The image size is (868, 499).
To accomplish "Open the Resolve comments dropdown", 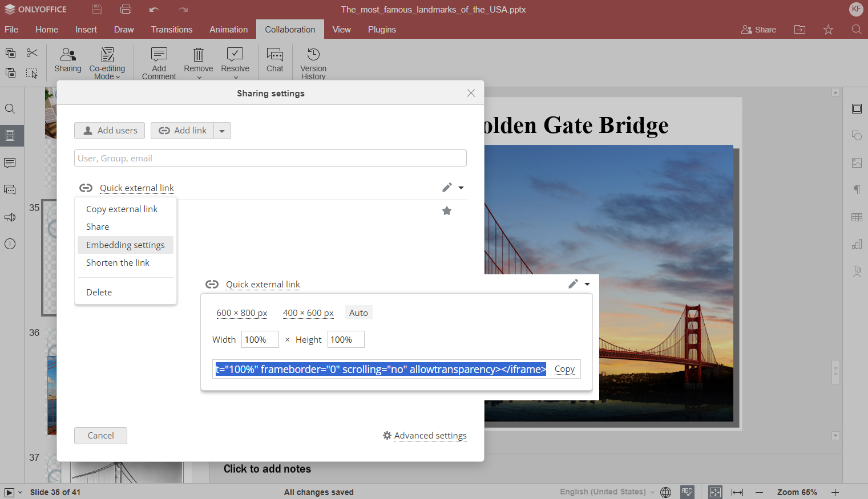I will coord(235,72).
